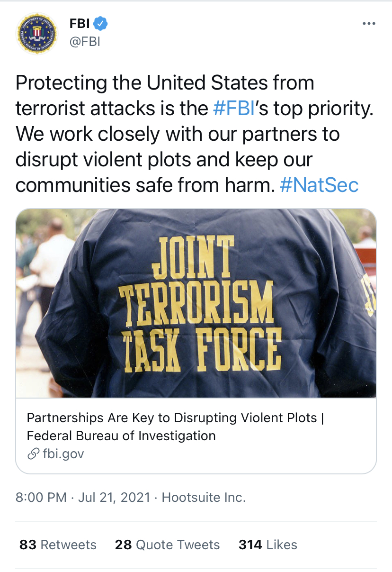Open the fbi.gov domain link

coord(63,454)
